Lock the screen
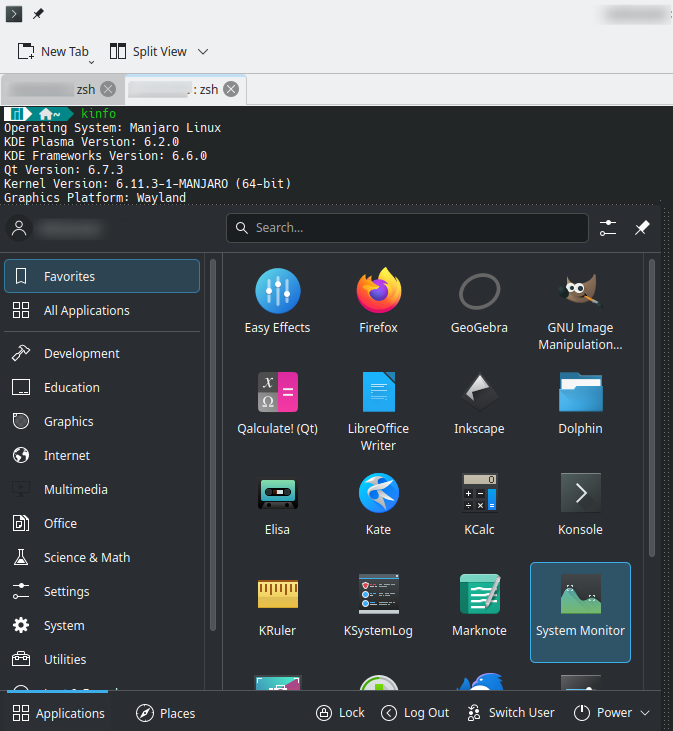 (x=340, y=713)
